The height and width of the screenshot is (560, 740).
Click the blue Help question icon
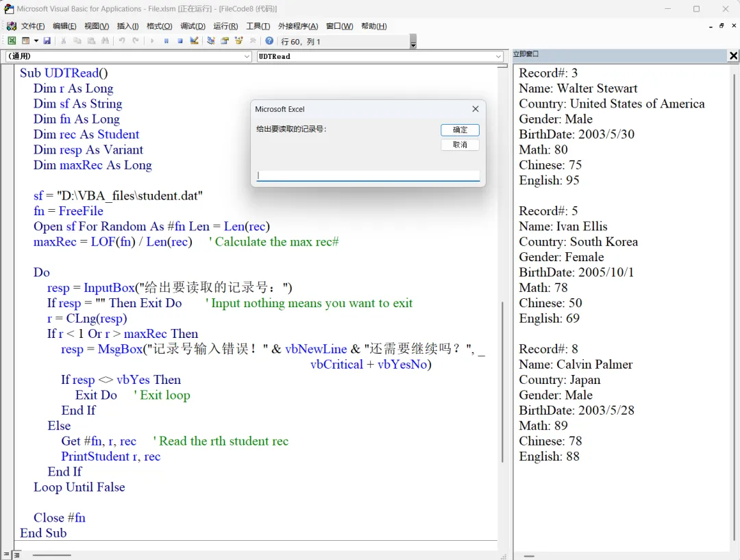point(269,41)
